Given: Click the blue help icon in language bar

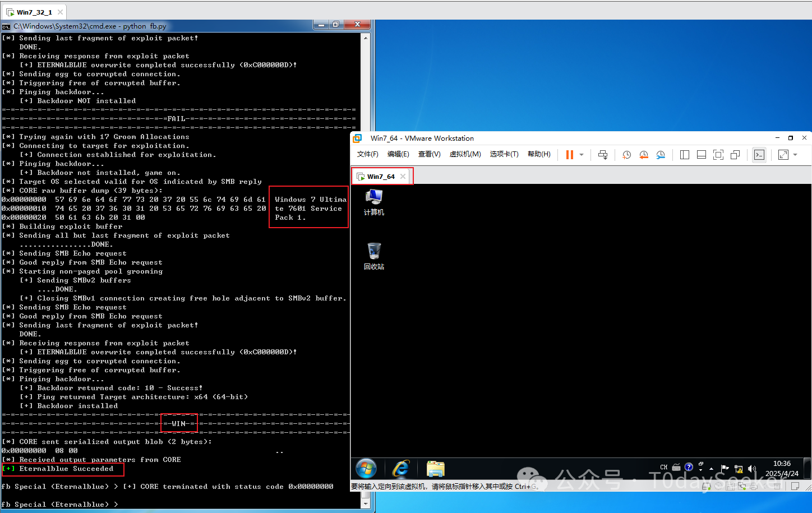Looking at the screenshot, I should click(x=689, y=467).
